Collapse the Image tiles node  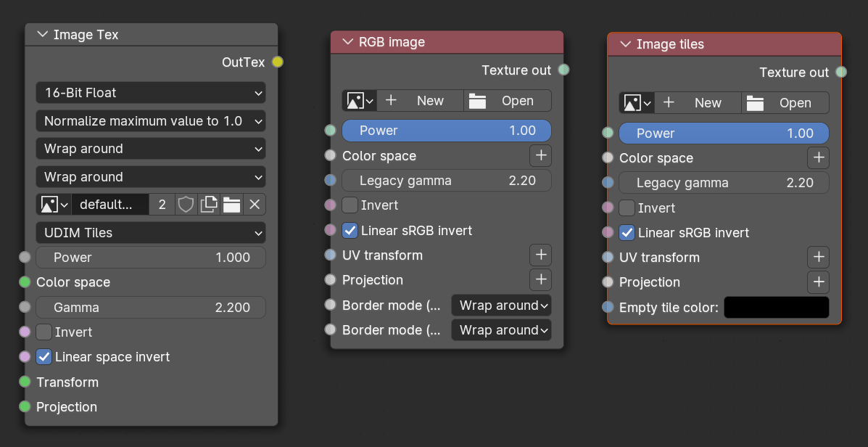[625, 44]
